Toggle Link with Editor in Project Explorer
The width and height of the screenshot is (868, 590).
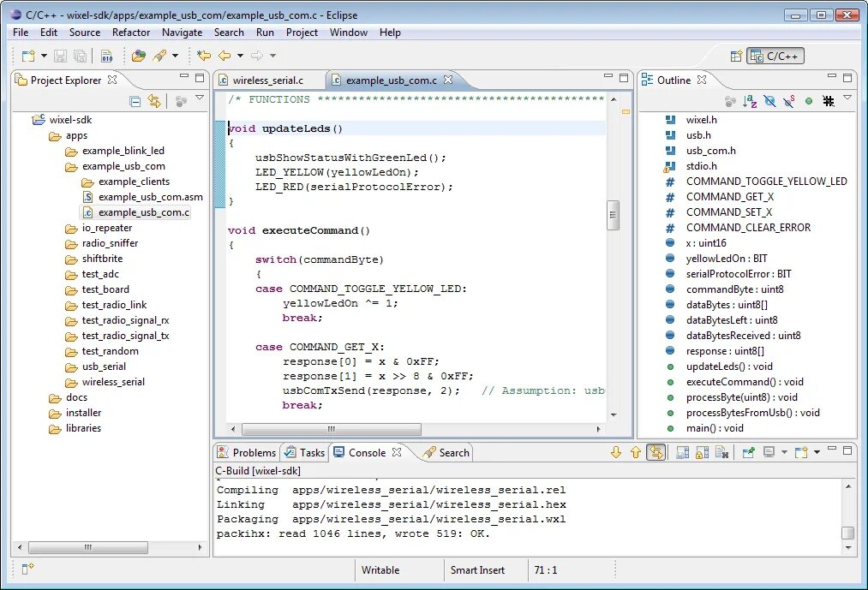(x=154, y=101)
